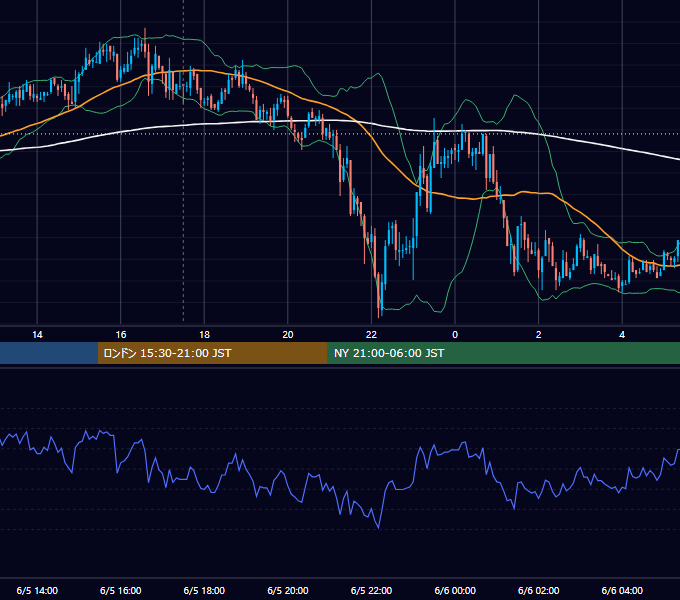
Task: Select the blue session bar before ロンドン
Action: pos(49,353)
